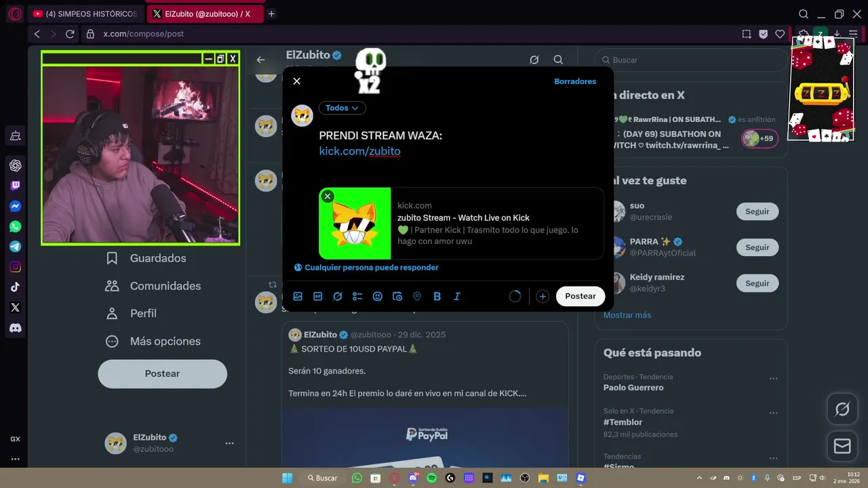The image size is (868, 488).
Task: Apply italic formatting to post text
Action: click(x=457, y=296)
